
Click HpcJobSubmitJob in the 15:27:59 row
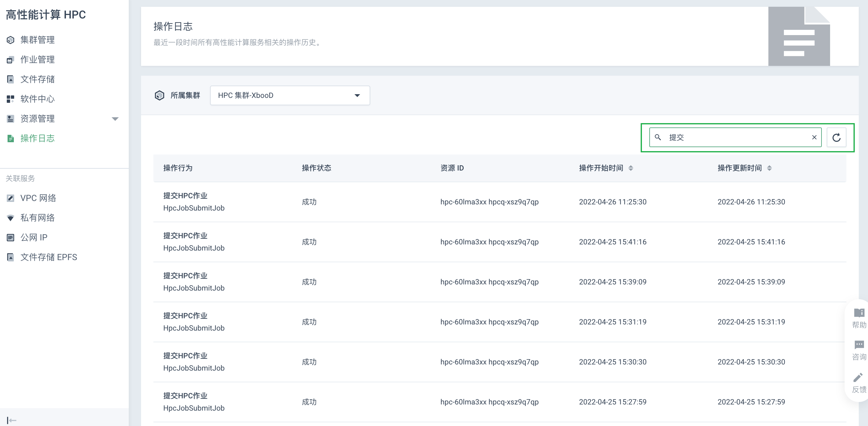pos(194,408)
